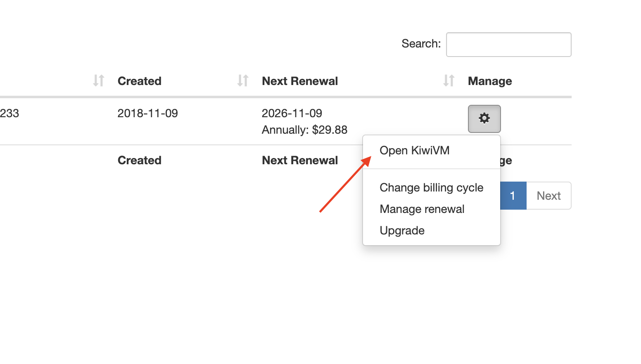
Task: Click the created date 2018-11-09 cell
Action: coord(147,113)
